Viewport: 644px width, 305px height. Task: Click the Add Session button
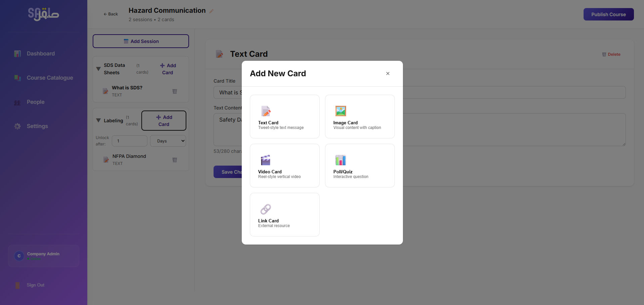[141, 41]
